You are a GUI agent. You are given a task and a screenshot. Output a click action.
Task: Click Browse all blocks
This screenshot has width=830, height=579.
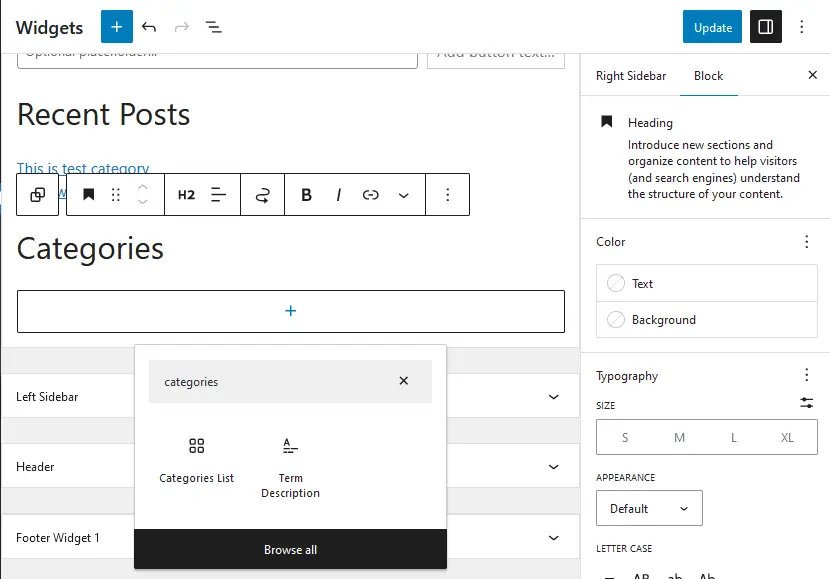[290, 549]
